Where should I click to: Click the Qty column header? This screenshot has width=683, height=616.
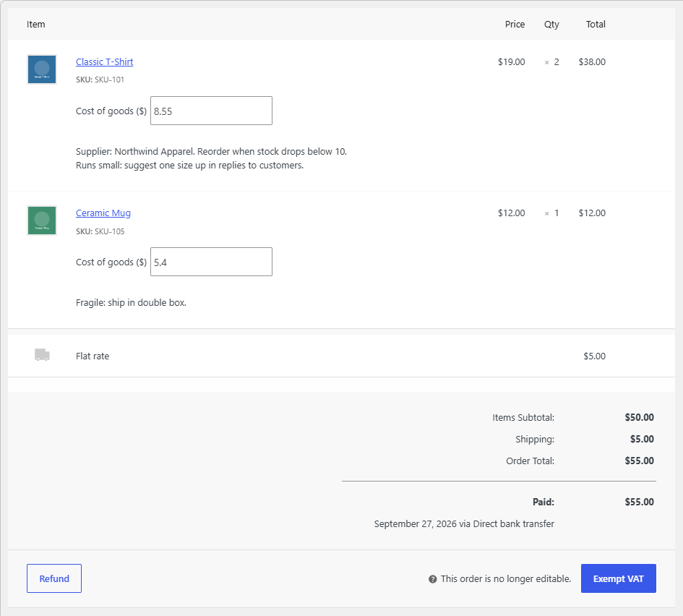[551, 25]
